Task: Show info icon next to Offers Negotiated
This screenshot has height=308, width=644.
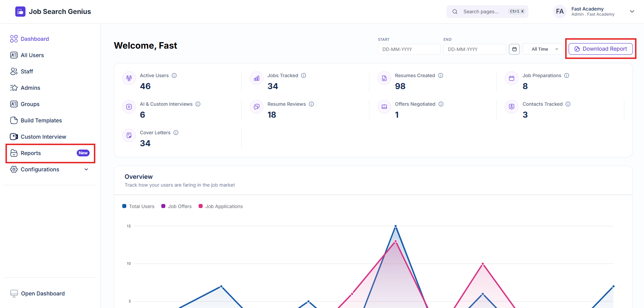Action: pyautogui.click(x=441, y=104)
